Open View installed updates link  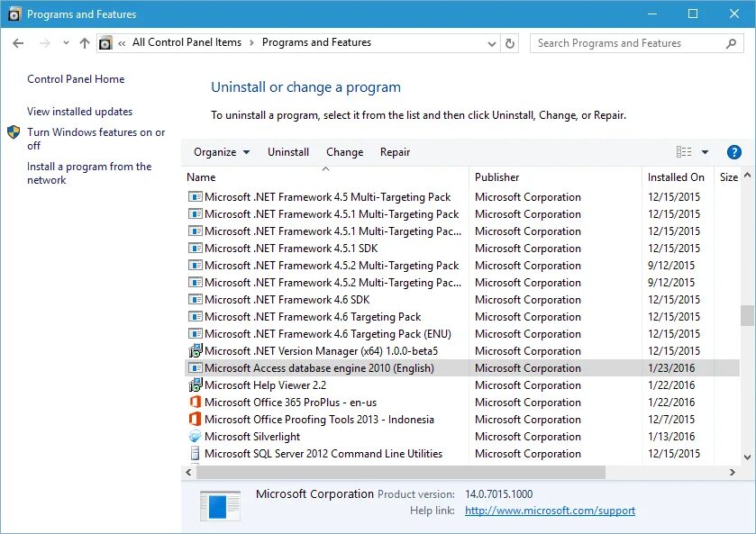click(x=79, y=112)
